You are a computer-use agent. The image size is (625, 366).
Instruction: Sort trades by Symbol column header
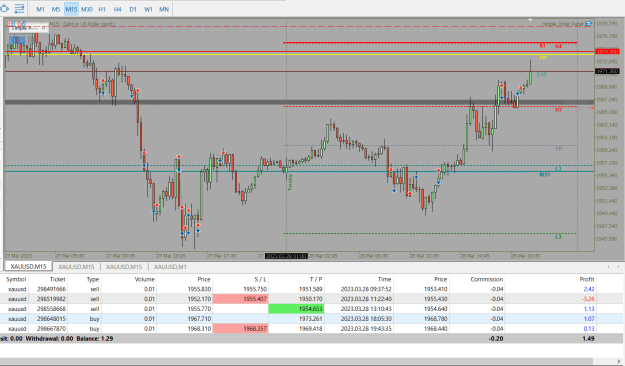[16, 279]
